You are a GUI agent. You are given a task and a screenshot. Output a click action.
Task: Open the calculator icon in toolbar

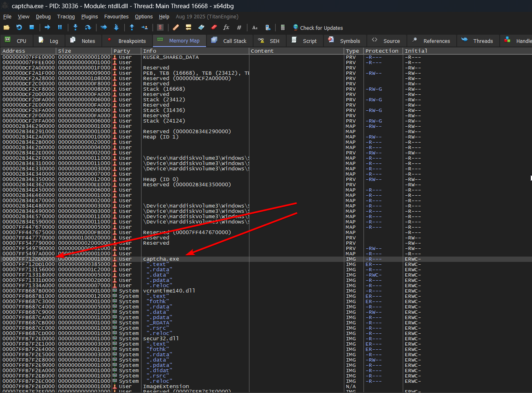[283, 27]
